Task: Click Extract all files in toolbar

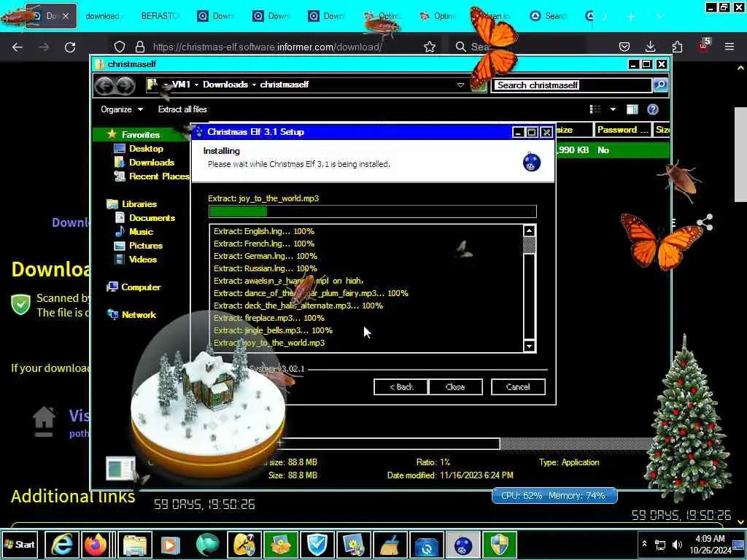Action: pos(182,109)
